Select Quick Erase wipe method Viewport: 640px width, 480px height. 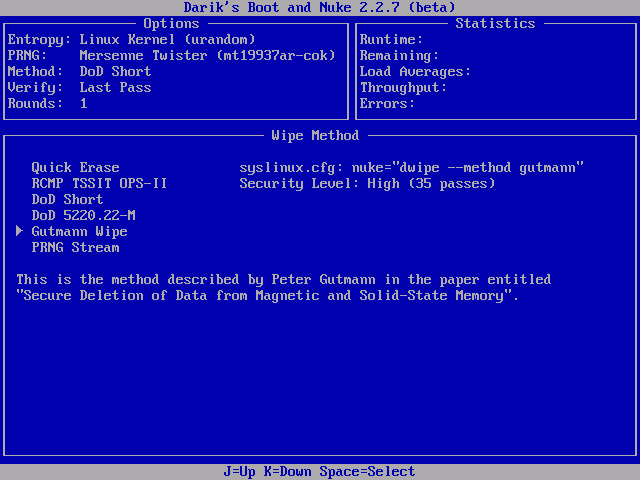[x=75, y=167]
